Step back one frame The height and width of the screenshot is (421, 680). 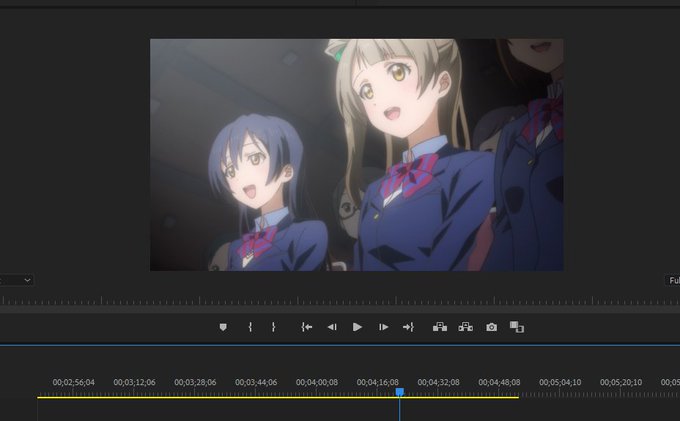point(332,327)
